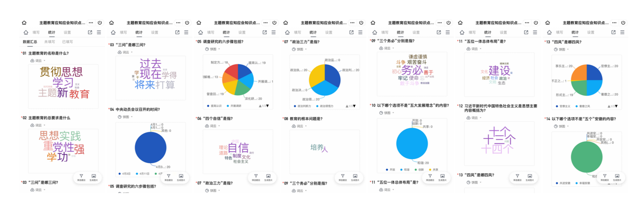This screenshot has height=208, width=644.
Task: Click the orange slice of question 13 pie
Action: (579, 73)
